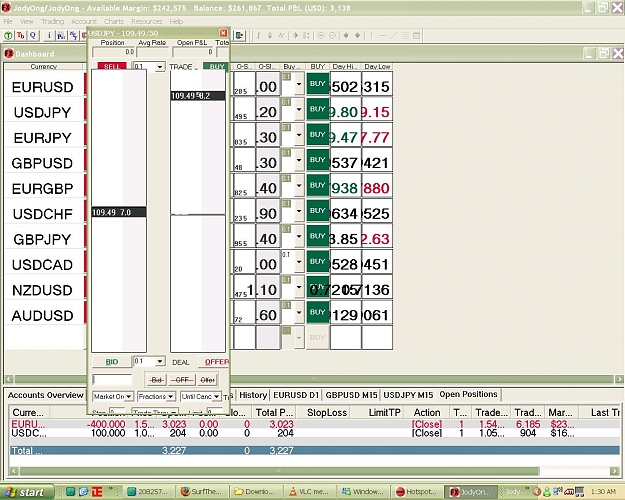
Task: Open the buy amount dropdown for EURUSD row
Action: (x=299, y=85)
